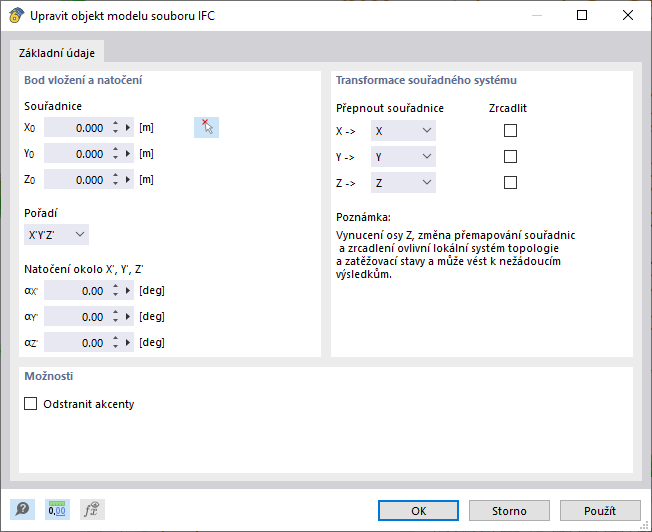Open the Pořadí X'Y'Z' dropdown
The height and width of the screenshot is (532, 652).
tap(56, 235)
